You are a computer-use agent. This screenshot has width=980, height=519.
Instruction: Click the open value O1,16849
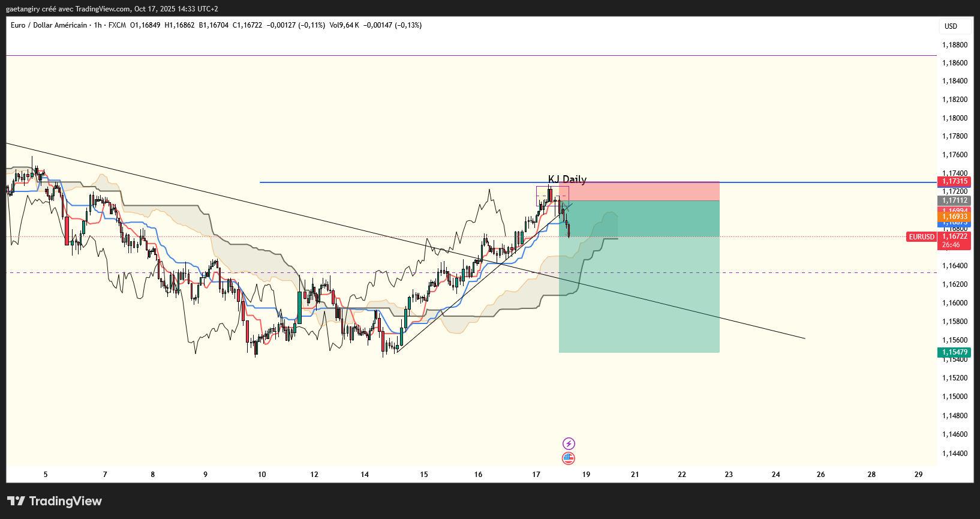[145, 25]
